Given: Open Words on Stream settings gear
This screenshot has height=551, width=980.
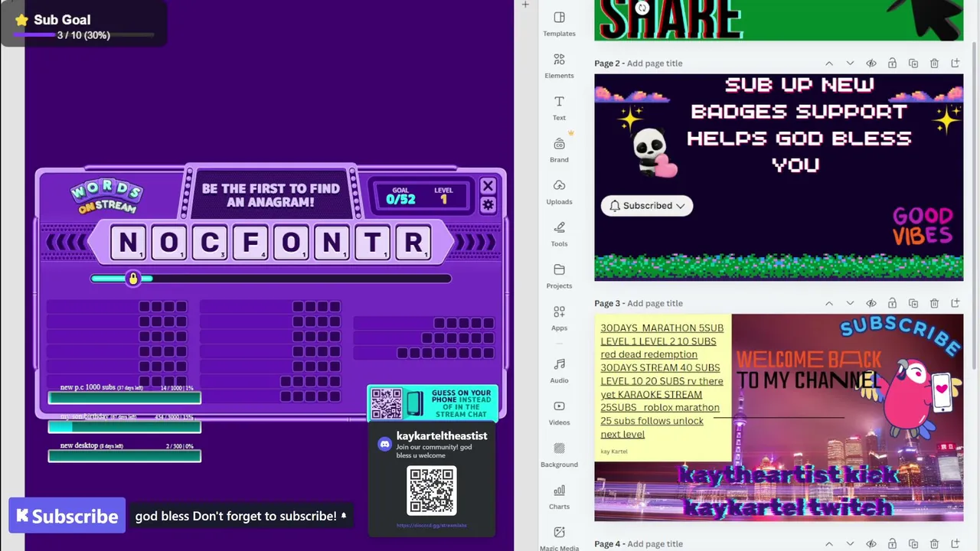Looking at the screenshot, I should [488, 205].
